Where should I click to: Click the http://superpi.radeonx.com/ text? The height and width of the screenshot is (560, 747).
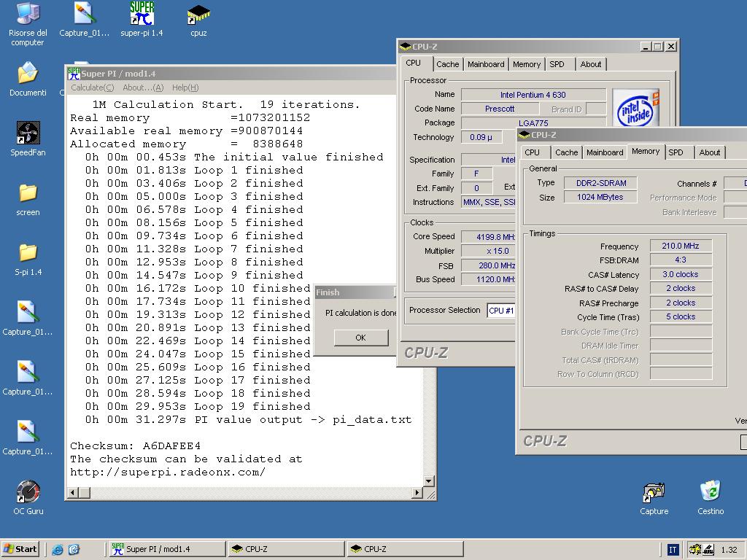(168, 472)
